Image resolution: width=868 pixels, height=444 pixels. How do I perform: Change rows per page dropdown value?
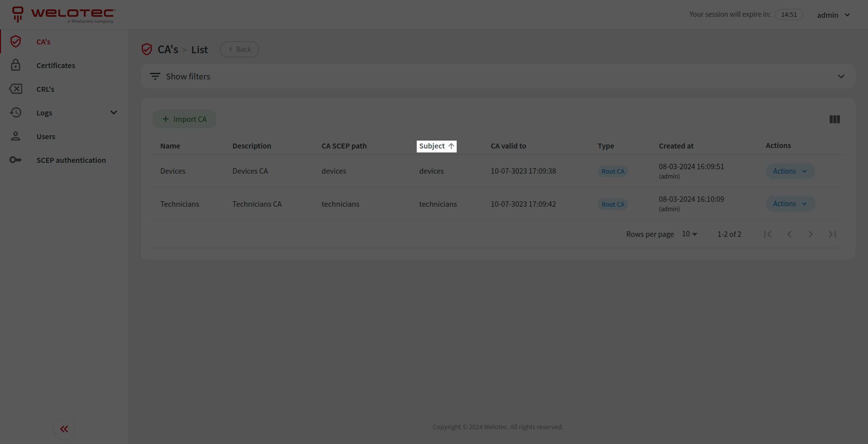coord(689,234)
